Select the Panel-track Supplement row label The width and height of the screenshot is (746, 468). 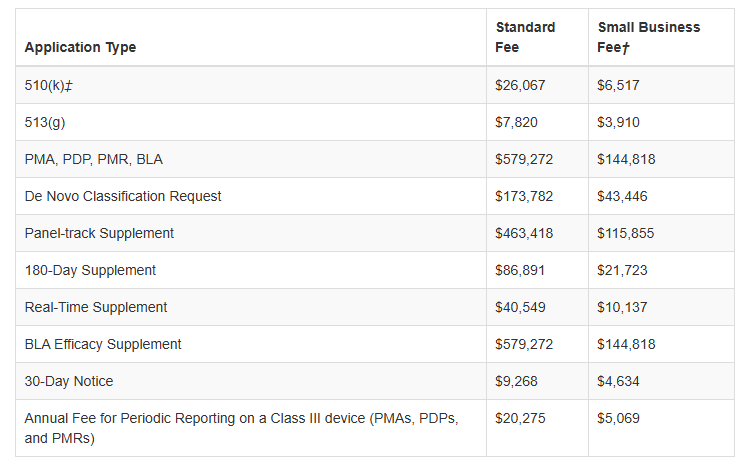pyautogui.click(x=99, y=233)
